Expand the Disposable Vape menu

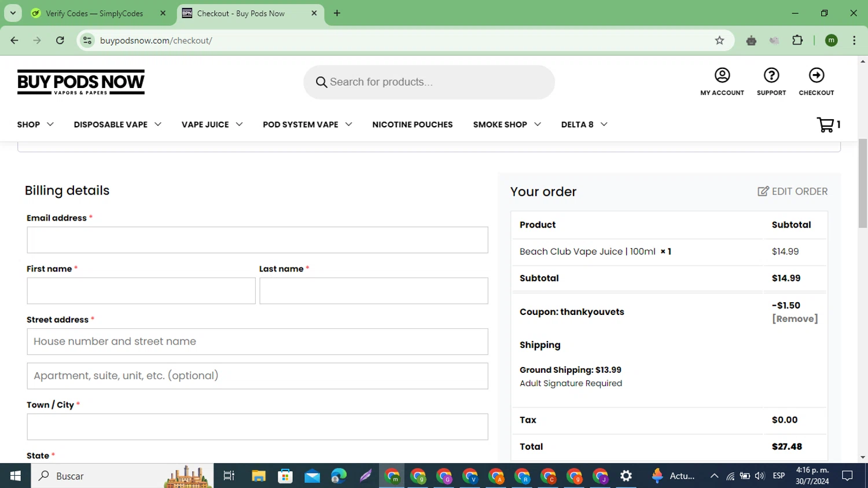(x=117, y=124)
